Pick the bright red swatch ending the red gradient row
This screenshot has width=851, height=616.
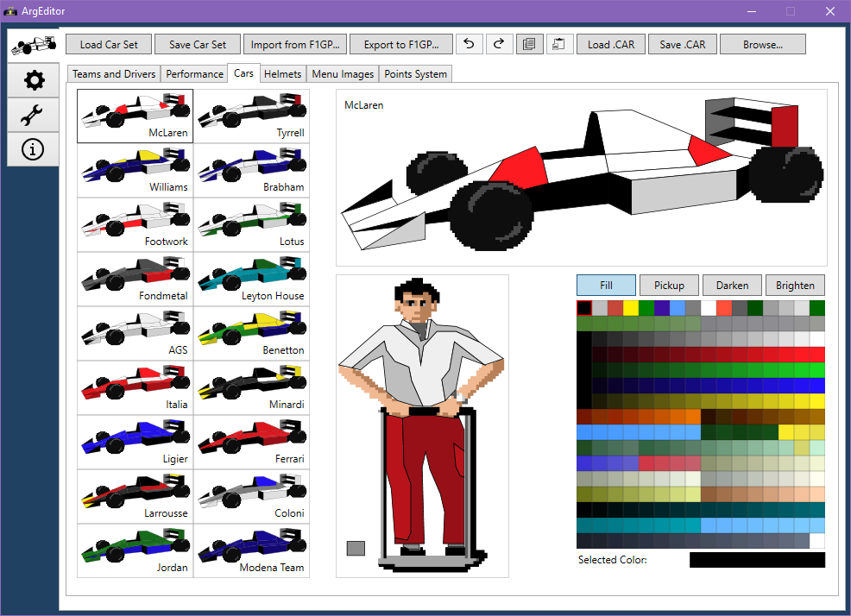pos(816,355)
